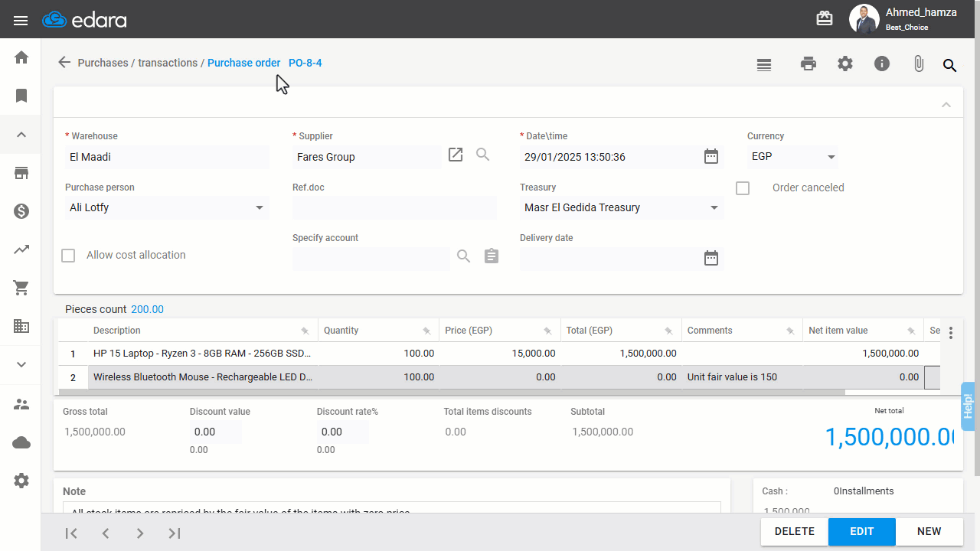
Task: Open the Currency dropdown
Action: 792,157
